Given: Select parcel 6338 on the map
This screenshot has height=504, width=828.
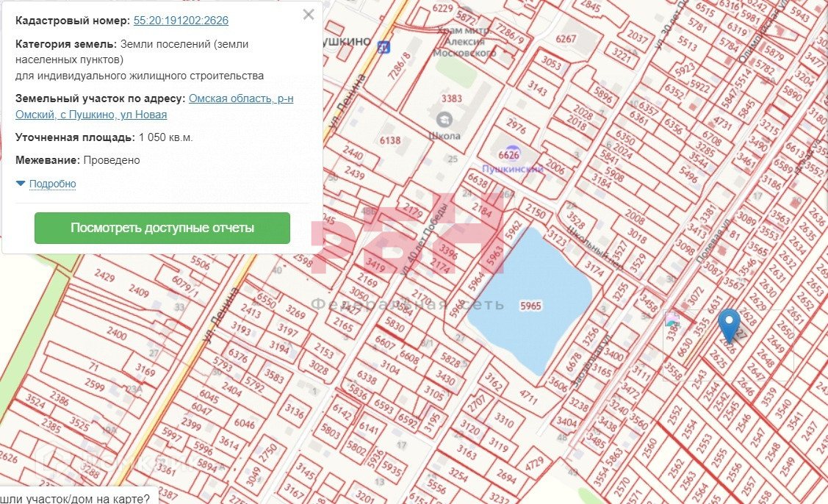Looking at the screenshot, I should 367,377.
